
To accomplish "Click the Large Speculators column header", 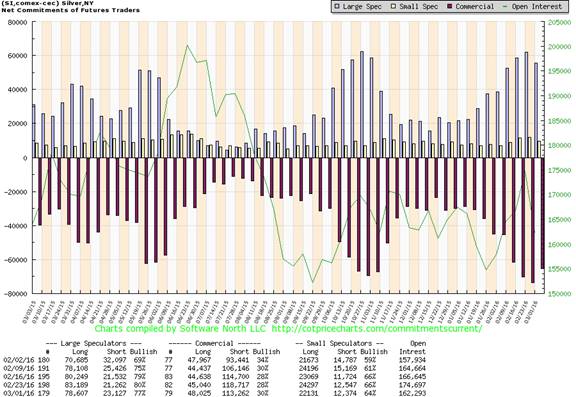I will pos(94,343).
